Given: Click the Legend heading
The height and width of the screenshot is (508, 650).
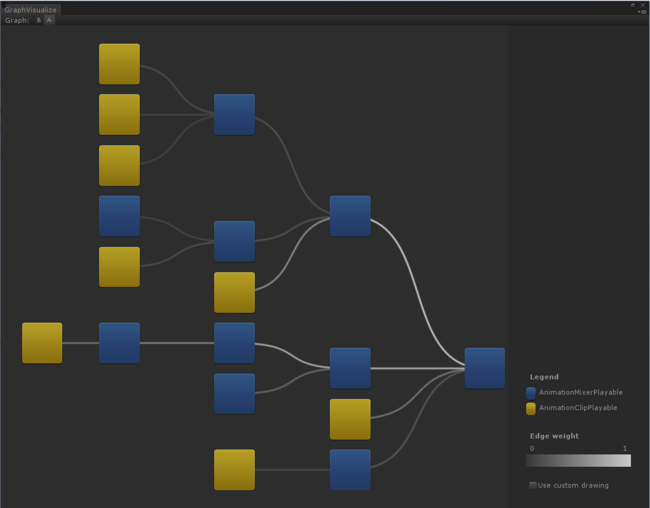Looking at the screenshot, I should coord(544,377).
